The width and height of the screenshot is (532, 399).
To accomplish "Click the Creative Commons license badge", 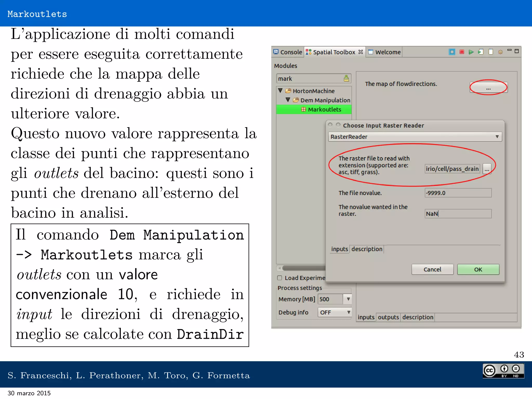I will 503,371.
